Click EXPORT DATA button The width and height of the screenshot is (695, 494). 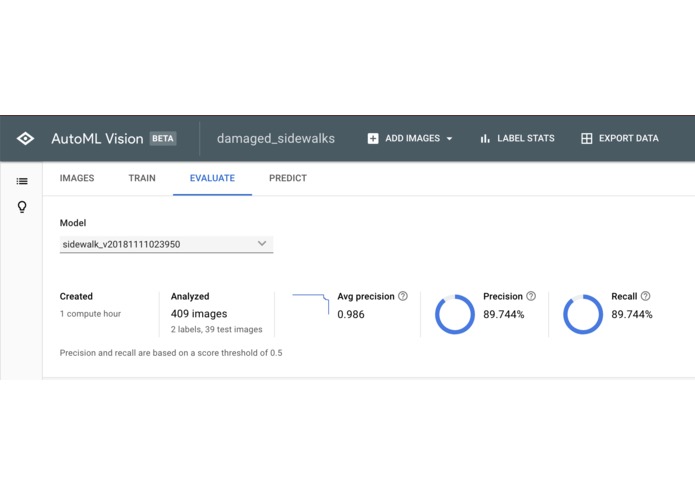pos(620,139)
